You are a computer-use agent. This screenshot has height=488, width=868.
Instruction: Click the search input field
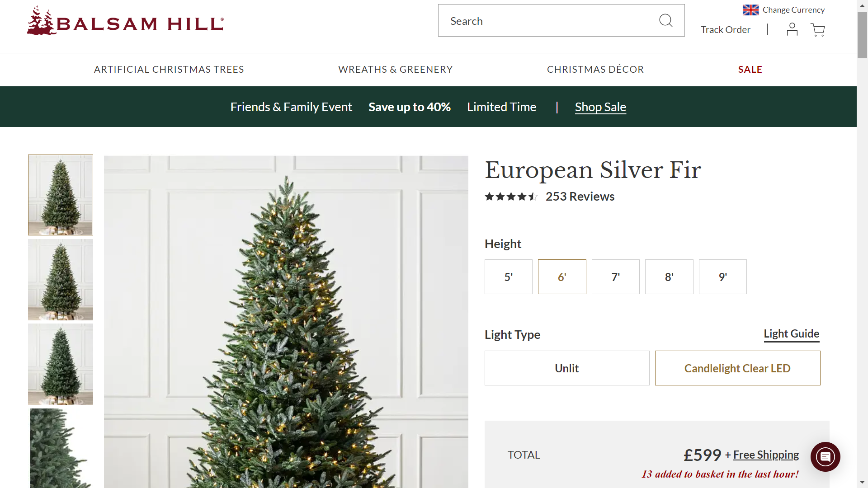coord(561,20)
